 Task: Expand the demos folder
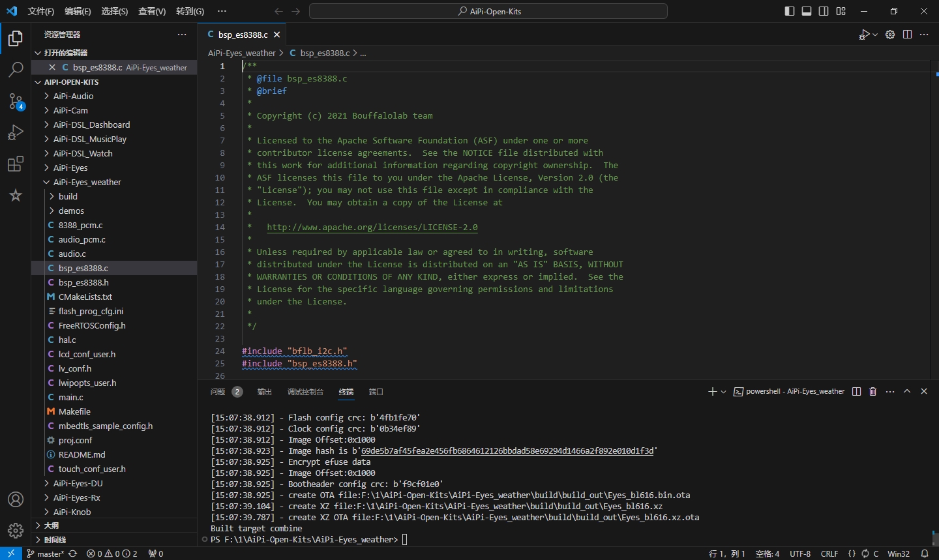114,211
